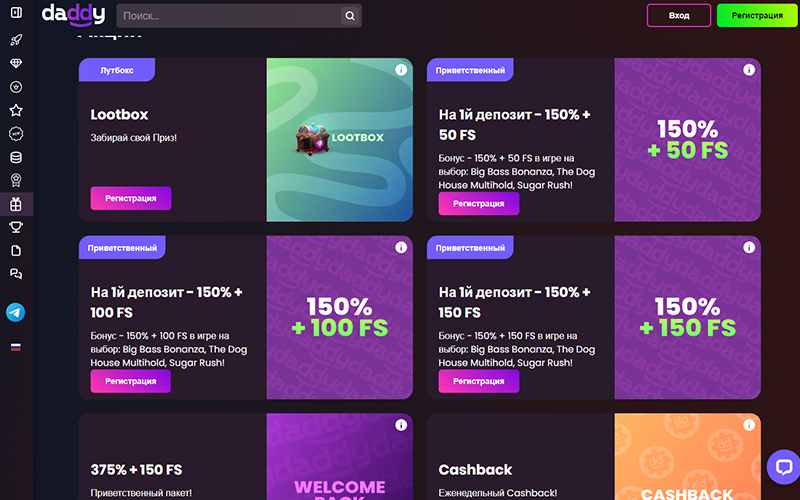The image size is (800, 500).
Task: Open info icon on Lootbox card
Action: coord(401,70)
